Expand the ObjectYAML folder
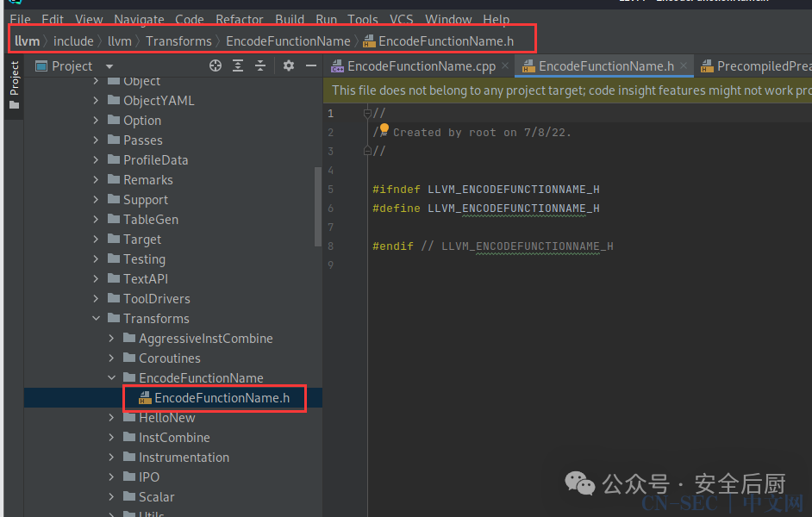The width and height of the screenshot is (812, 517). click(96, 101)
